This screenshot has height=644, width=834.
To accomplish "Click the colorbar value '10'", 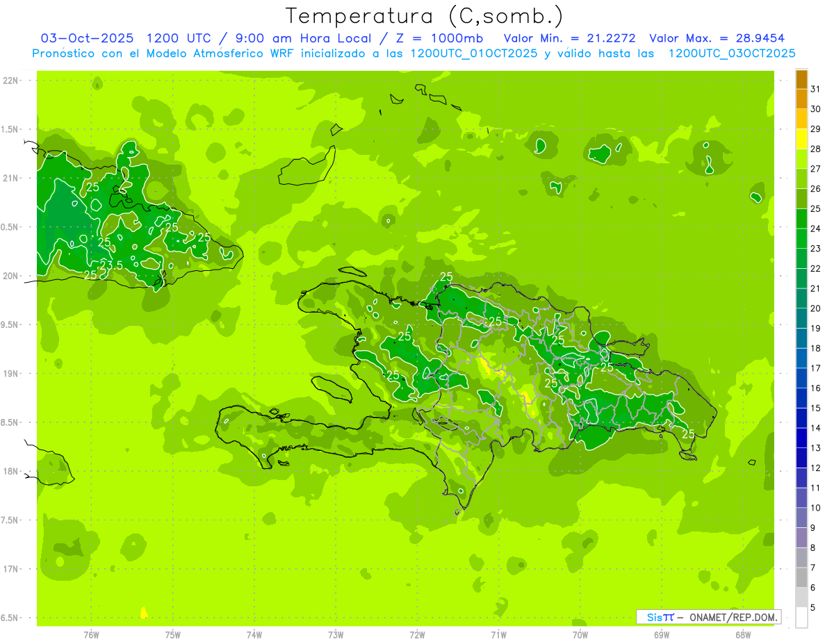I will 815,508.
